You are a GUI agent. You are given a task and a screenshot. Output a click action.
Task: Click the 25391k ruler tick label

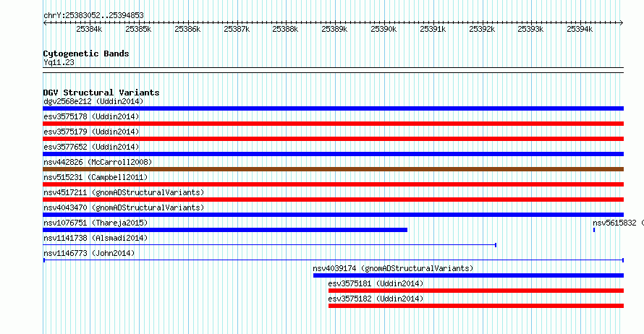[x=433, y=29]
